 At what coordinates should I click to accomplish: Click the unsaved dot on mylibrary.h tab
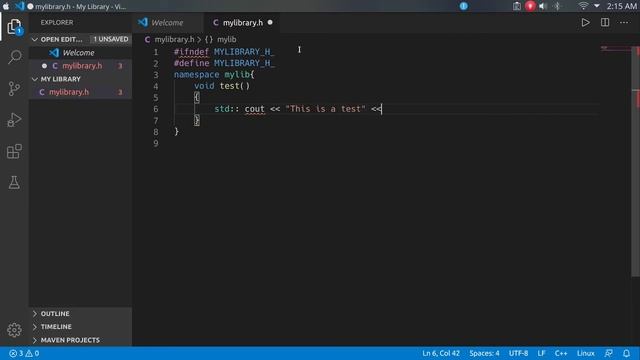point(270,22)
